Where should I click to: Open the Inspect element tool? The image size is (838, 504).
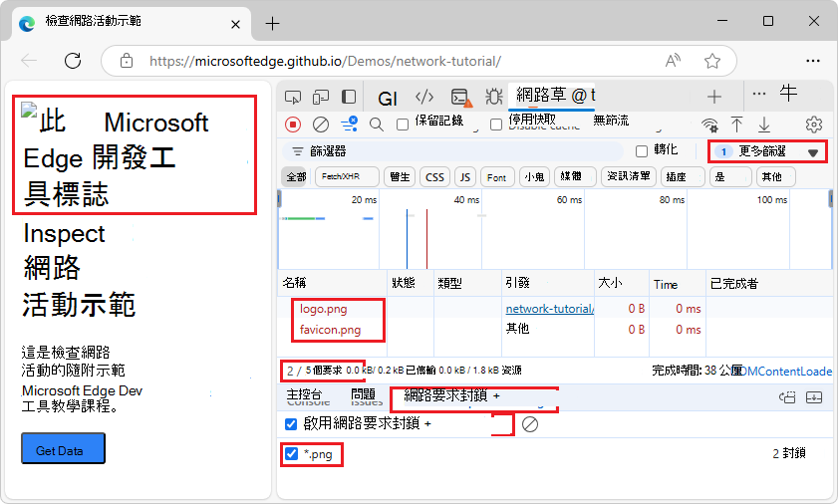coord(293,98)
